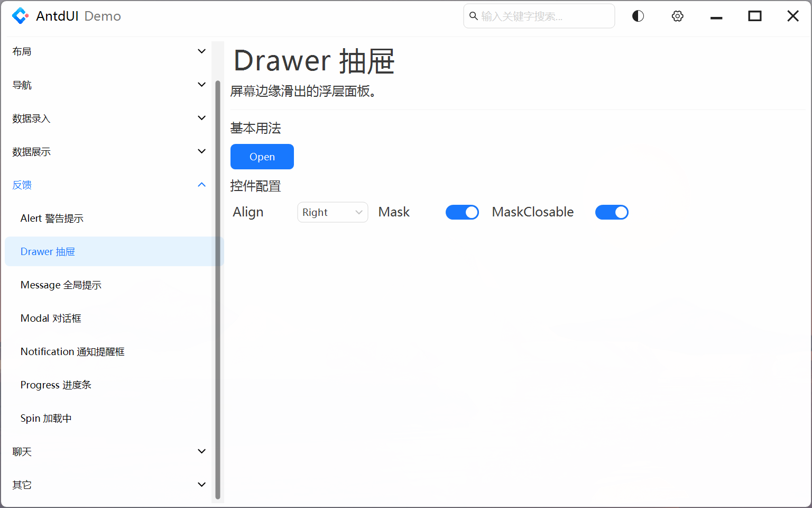
Task: Open the settings gear icon
Action: (677, 16)
